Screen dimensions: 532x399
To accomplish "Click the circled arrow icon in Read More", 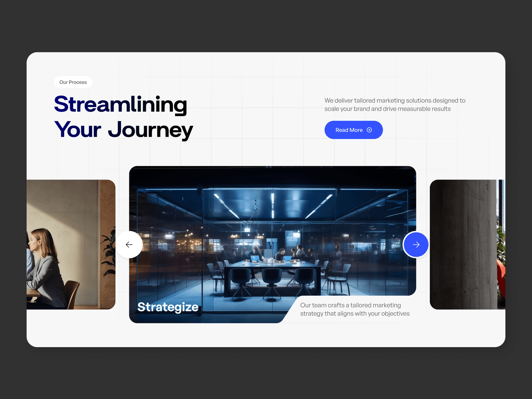I will [x=369, y=130].
